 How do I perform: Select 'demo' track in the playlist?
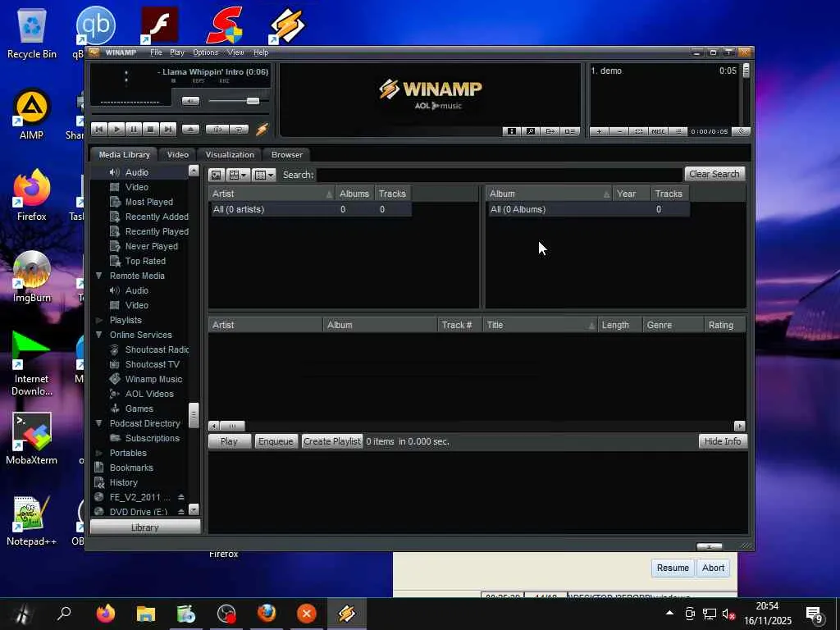point(664,71)
